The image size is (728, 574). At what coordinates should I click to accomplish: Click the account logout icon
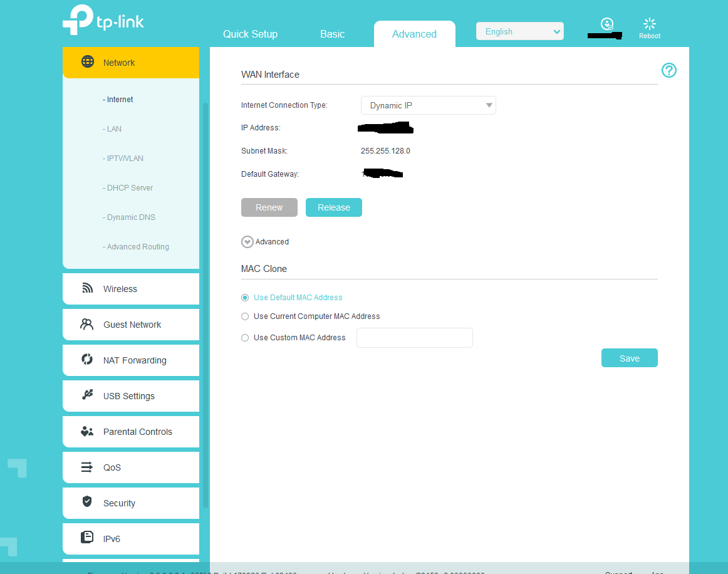(606, 24)
